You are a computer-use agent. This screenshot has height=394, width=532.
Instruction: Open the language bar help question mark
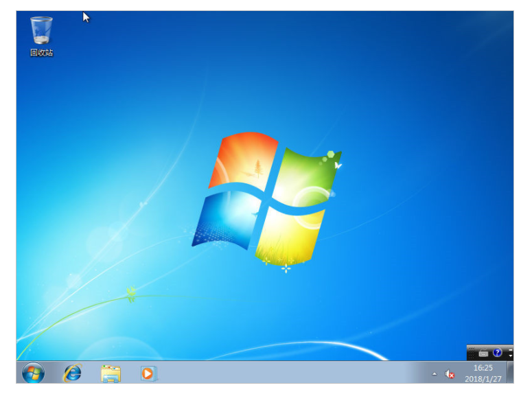tap(497, 353)
